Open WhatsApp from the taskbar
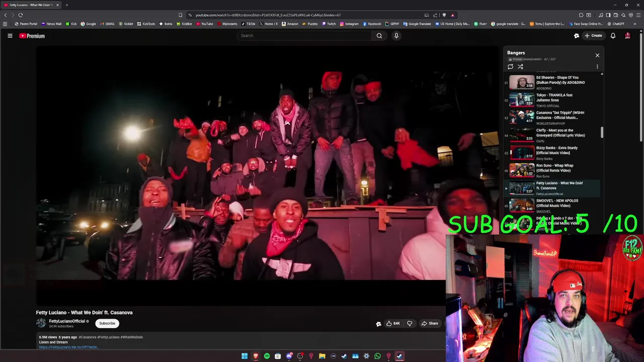Screen dimensions: 644x362 (377, 356)
